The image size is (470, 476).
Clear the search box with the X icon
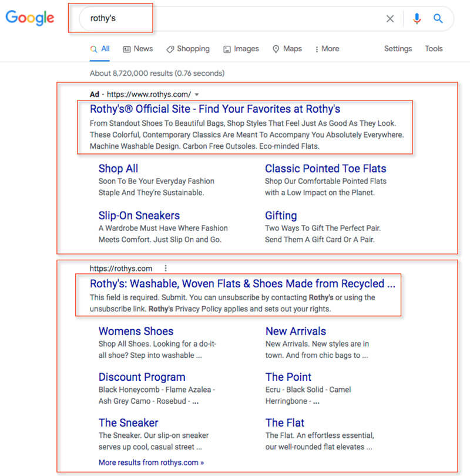pyautogui.click(x=390, y=19)
